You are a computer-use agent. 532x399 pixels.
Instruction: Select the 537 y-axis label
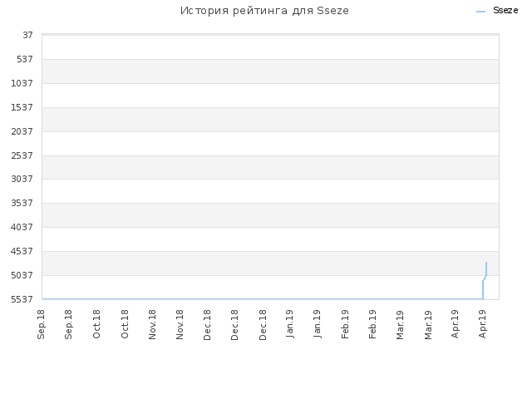(x=25, y=59)
